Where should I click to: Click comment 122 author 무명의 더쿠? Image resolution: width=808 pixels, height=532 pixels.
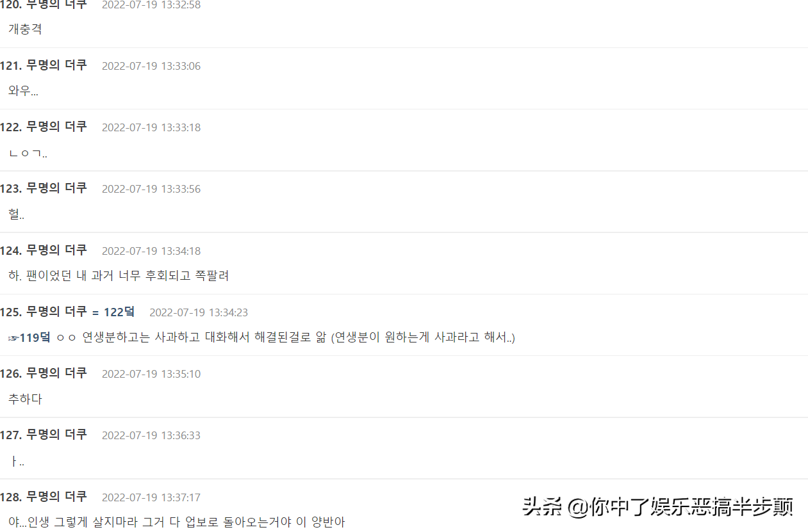(56, 127)
